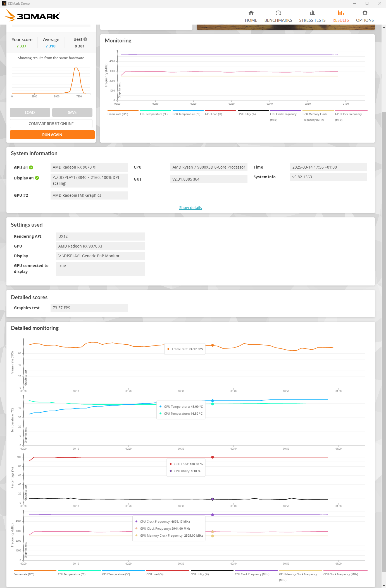Click the GPU connected to display true value
Image resolution: width=386 pixels, height=588 pixels.
tap(100, 269)
